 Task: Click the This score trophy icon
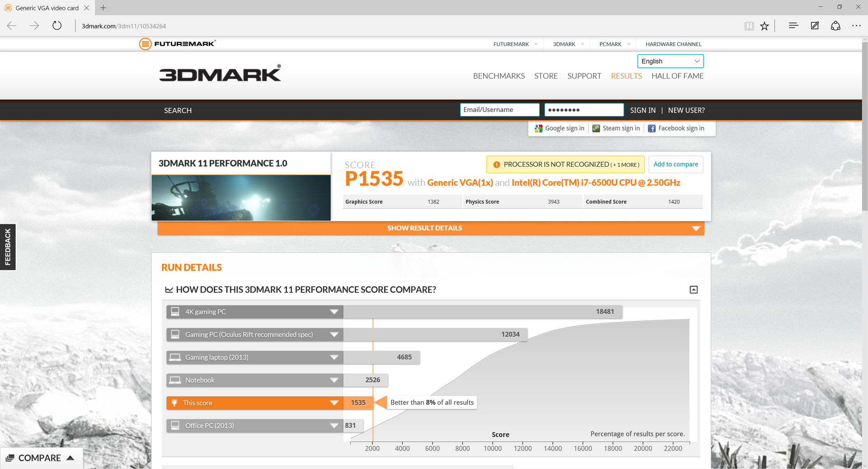(x=175, y=403)
